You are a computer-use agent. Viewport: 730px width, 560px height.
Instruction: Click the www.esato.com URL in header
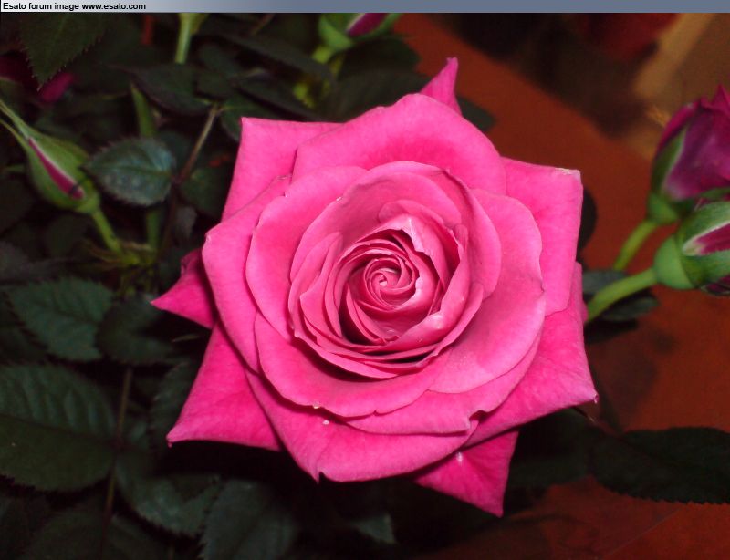pos(113,6)
